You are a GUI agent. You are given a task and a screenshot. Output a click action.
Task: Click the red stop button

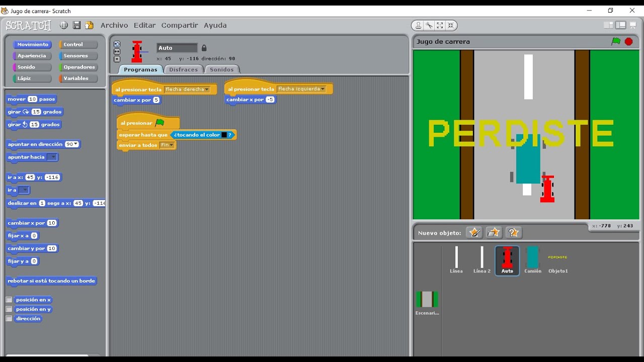[628, 42]
